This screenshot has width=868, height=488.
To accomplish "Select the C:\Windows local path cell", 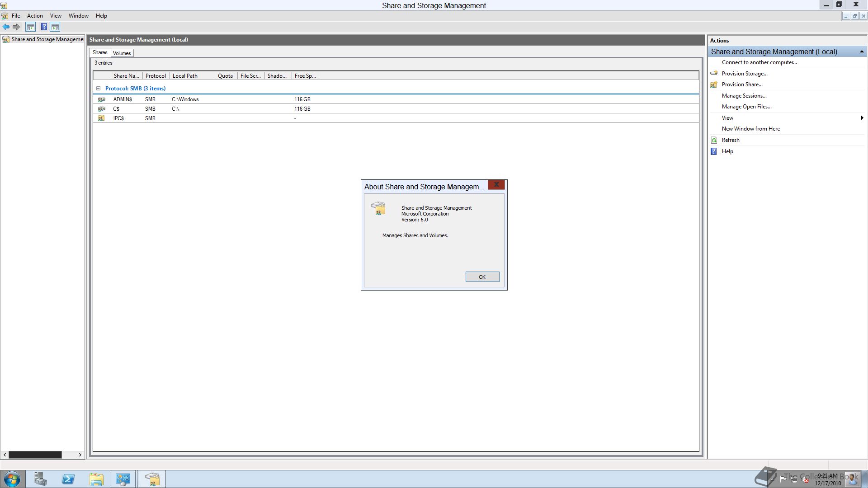I will [x=185, y=99].
